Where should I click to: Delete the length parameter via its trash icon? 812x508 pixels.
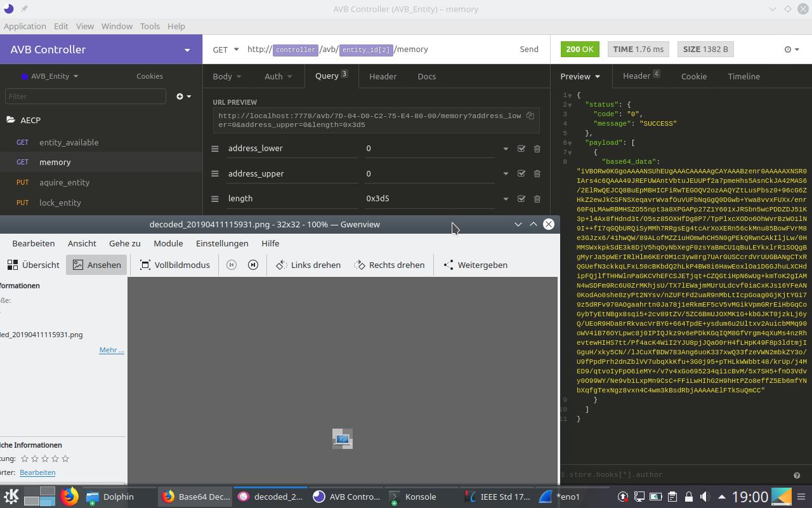click(x=537, y=198)
